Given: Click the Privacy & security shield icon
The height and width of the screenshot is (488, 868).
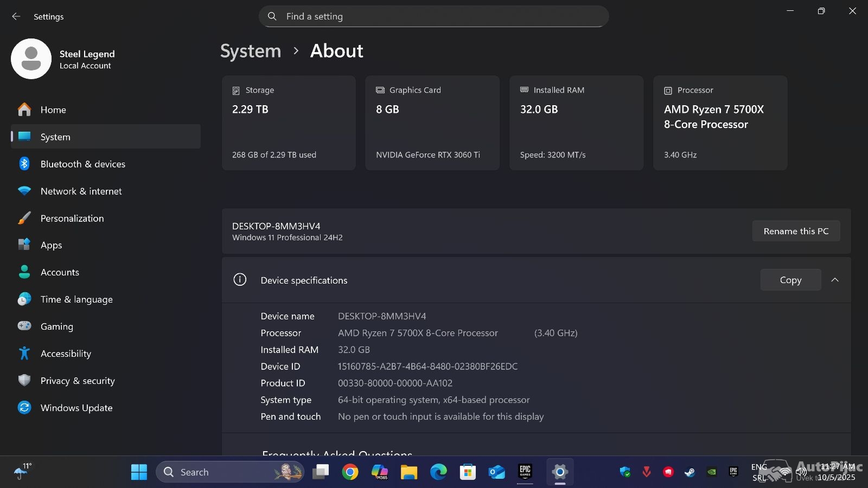Looking at the screenshot, I should [24, 381].
